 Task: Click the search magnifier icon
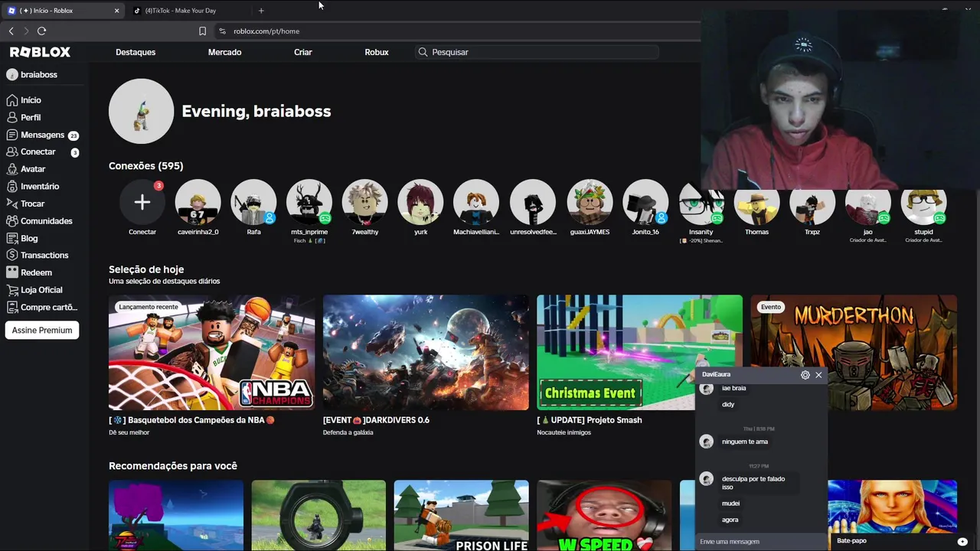pyautogui.click(x=423, y=52)
